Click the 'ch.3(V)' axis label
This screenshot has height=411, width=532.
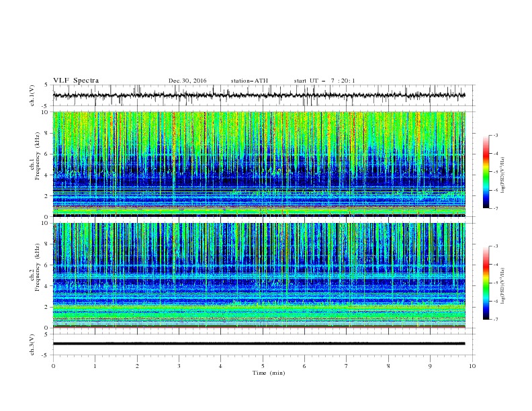(32, 345)
